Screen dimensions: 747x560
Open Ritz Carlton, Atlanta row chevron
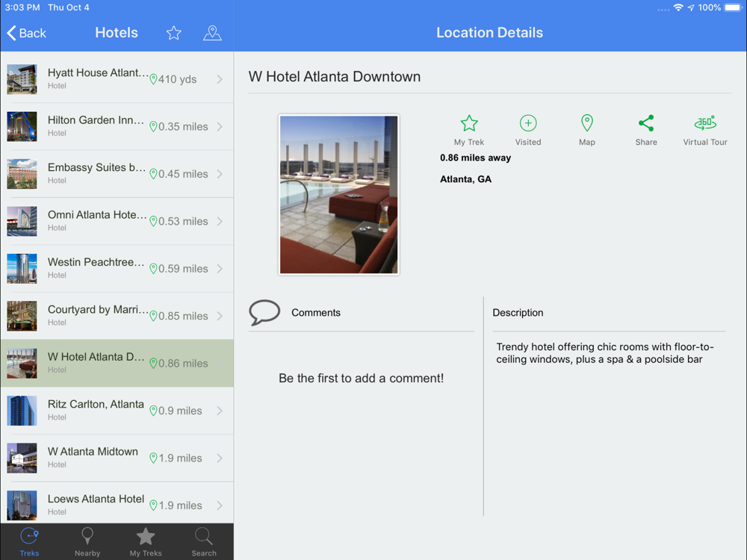point(220,411)
